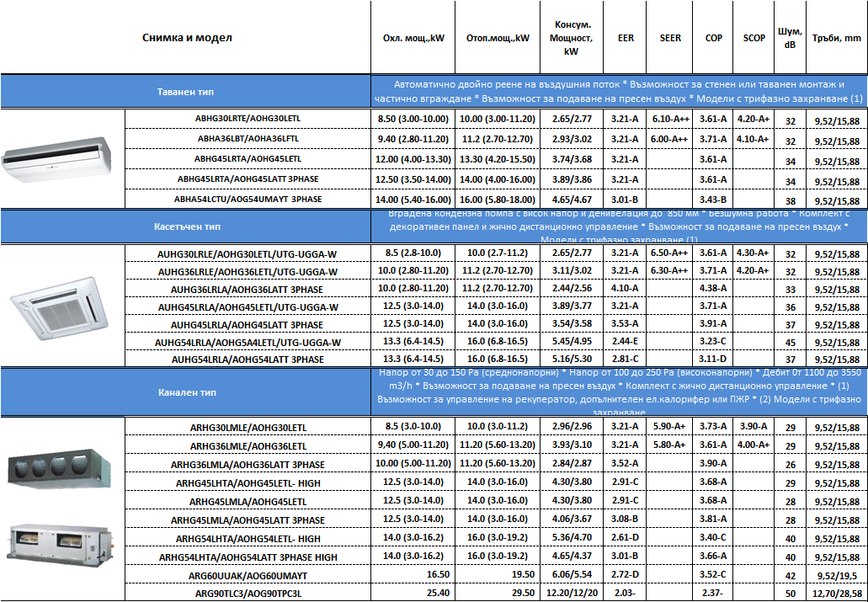Select the SEER column header
868x602 pixels.
point(670,38)
